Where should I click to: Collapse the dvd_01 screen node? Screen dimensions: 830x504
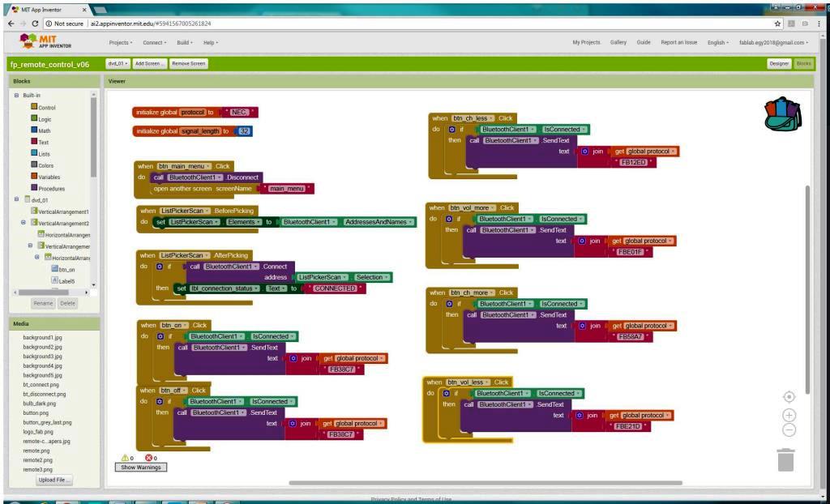16,199
